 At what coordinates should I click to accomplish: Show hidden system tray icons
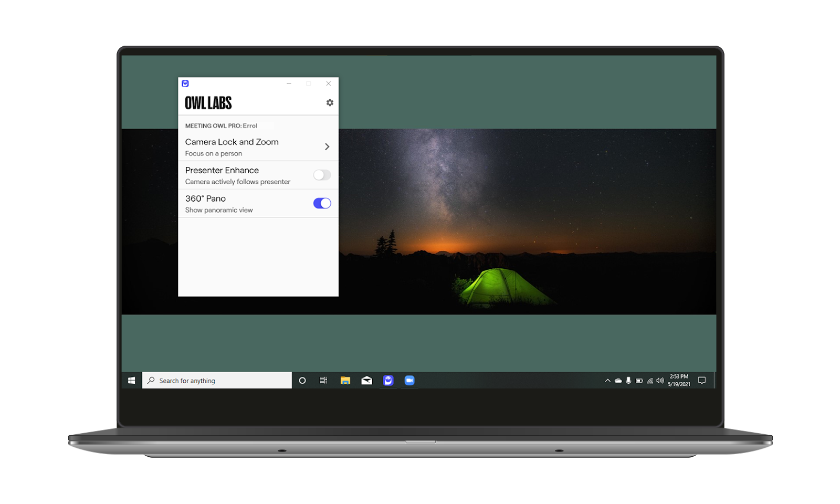[x=607, y=381]
